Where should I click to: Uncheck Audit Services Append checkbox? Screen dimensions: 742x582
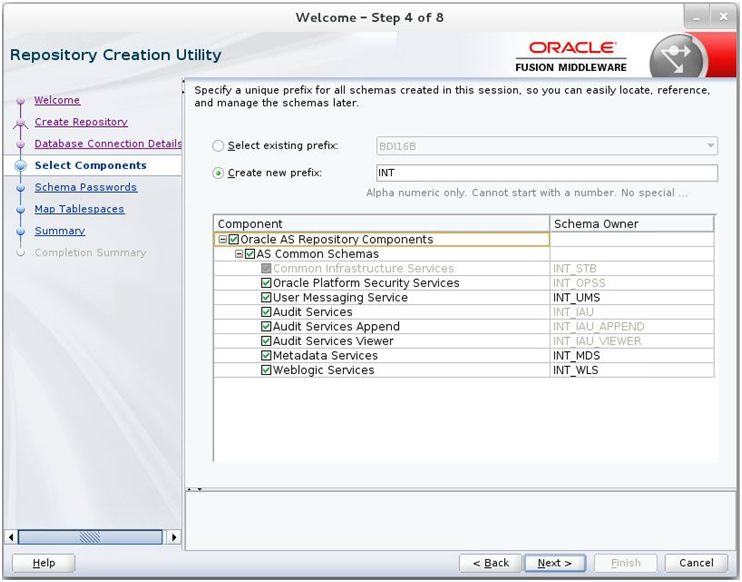(266, 326)
